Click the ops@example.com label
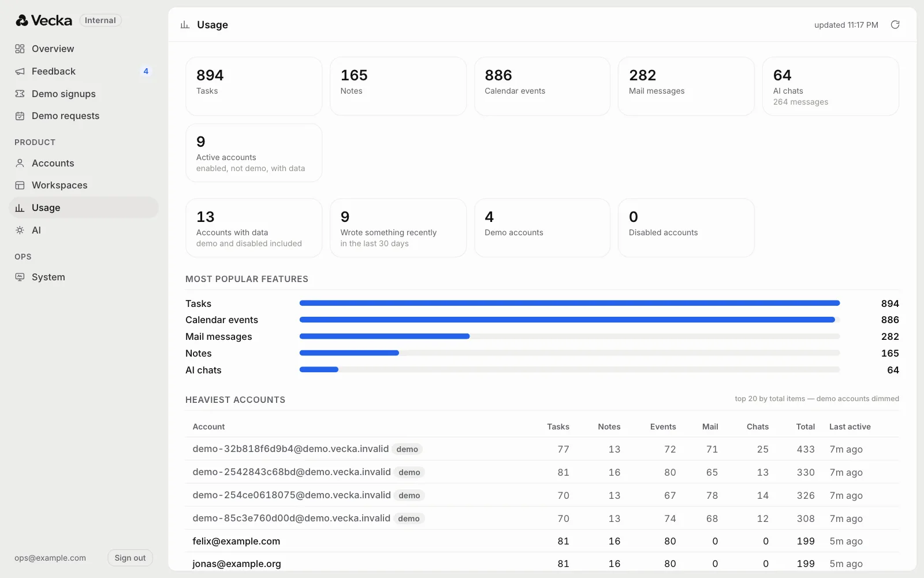Image resolution: width=924 pixels, height=578 pixels. 50,558
